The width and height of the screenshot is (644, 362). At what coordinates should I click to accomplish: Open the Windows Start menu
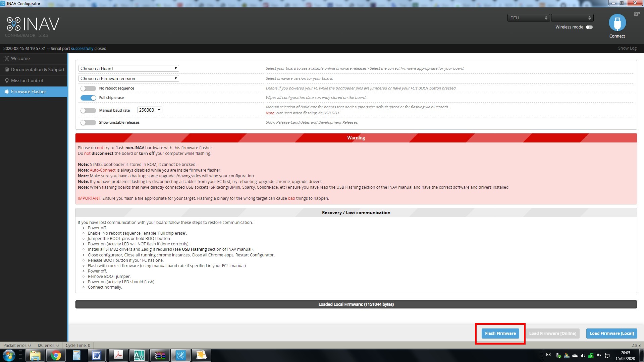9,355
